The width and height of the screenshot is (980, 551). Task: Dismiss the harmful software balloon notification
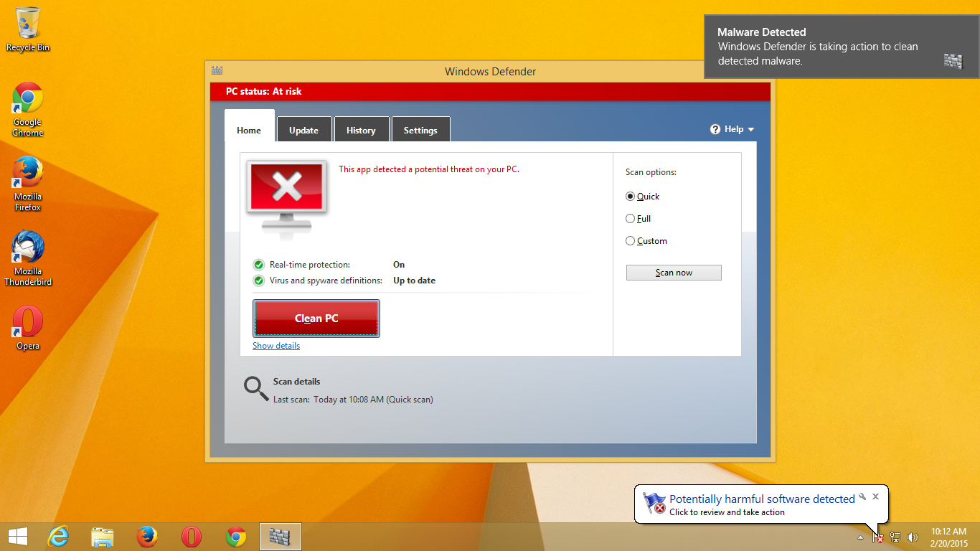pos(875,496)
